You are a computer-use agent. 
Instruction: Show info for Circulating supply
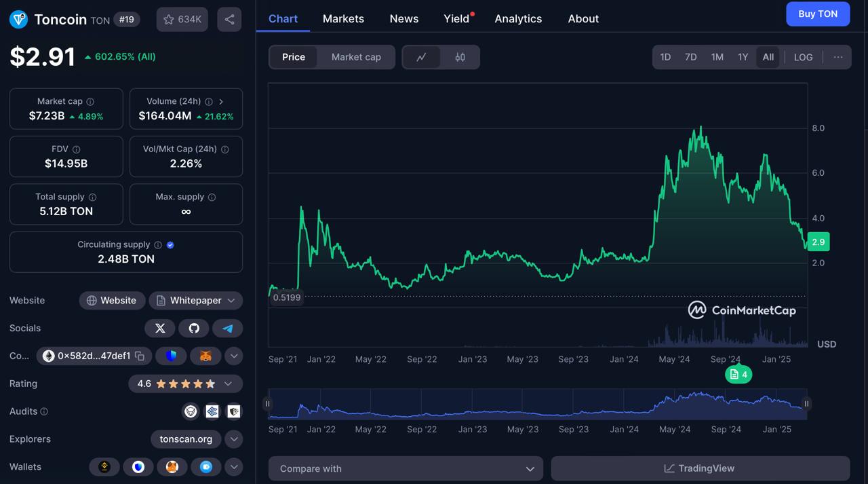(x=158, y=245)
